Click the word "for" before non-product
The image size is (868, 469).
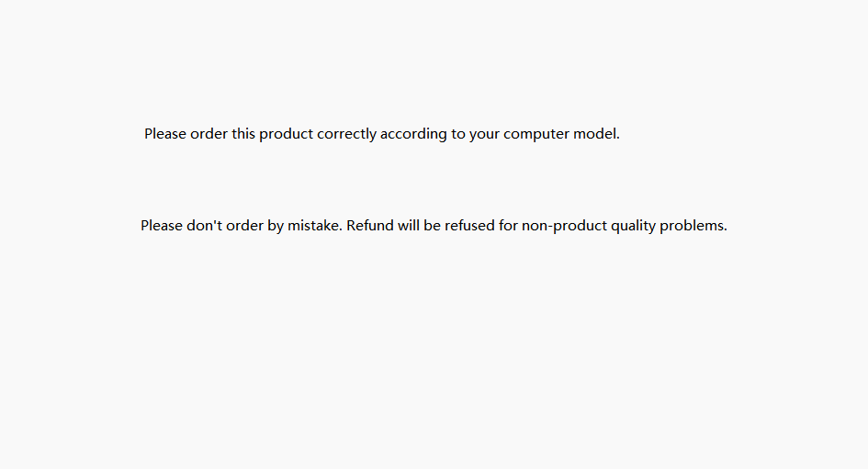(508, 226)
